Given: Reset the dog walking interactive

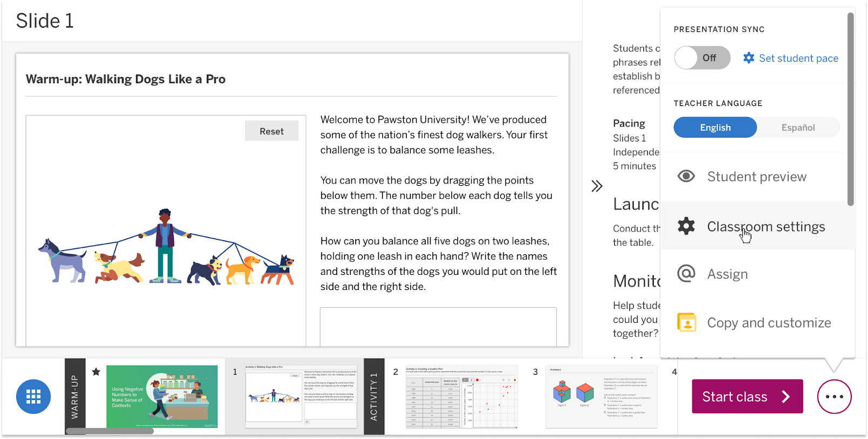Looking at the screenshot, I should tap(272, 131).
